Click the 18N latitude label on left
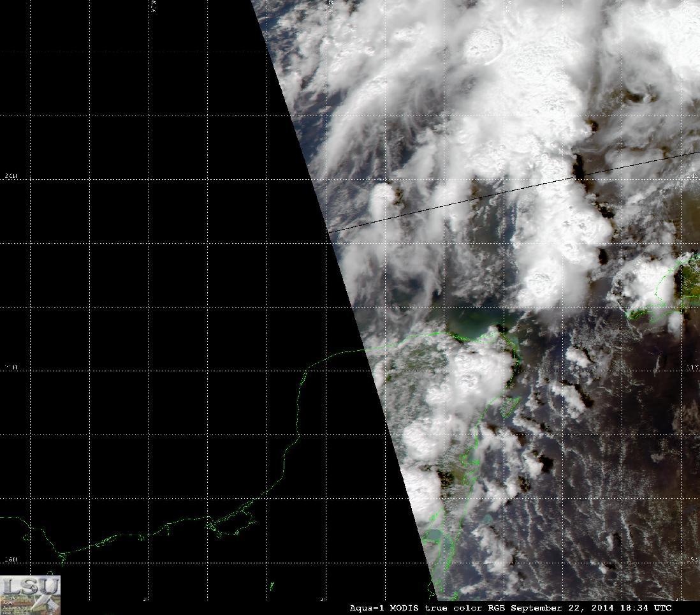The height and width of the screenshot is (615, 700). pos(11,559)
